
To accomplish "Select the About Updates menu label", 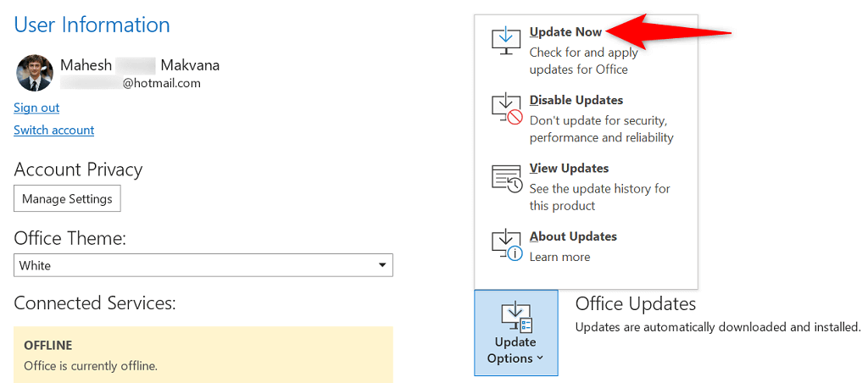I will [x=573, y=236].
